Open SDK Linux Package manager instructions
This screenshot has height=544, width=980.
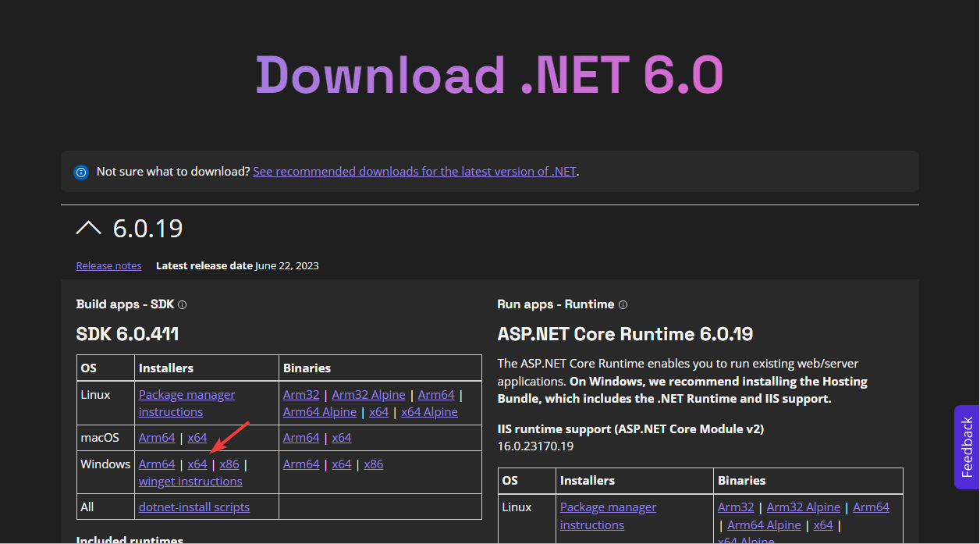point(186,403)
